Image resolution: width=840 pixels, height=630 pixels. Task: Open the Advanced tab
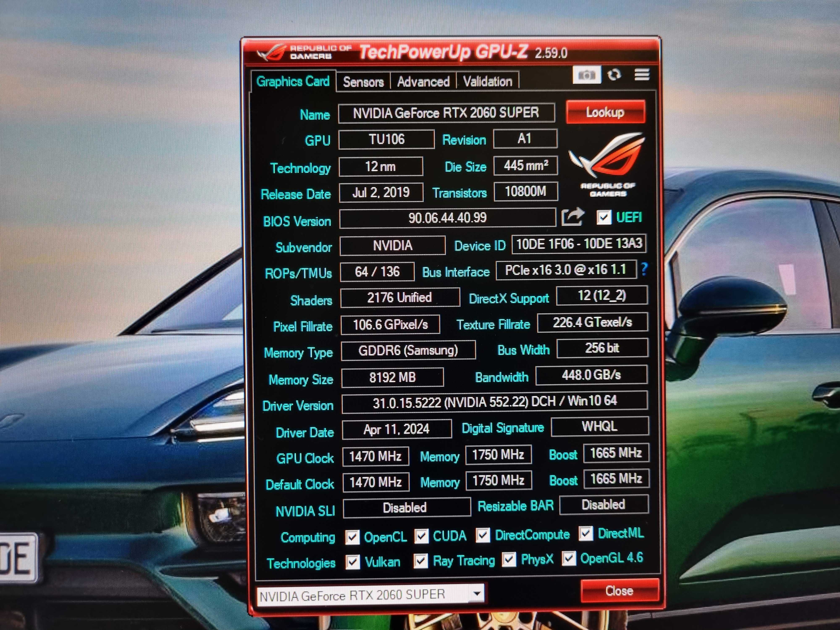tap(423, 81)
